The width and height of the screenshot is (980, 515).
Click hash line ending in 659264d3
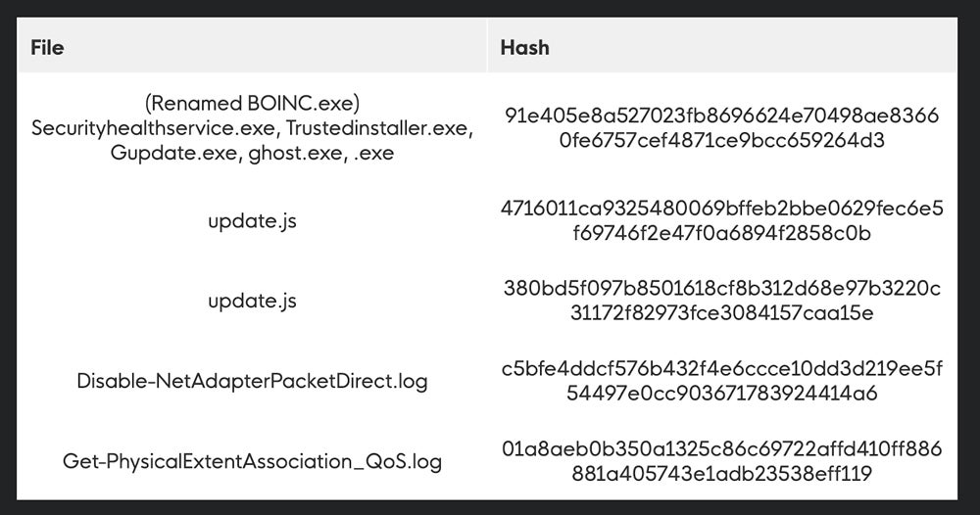pos(721,141)
